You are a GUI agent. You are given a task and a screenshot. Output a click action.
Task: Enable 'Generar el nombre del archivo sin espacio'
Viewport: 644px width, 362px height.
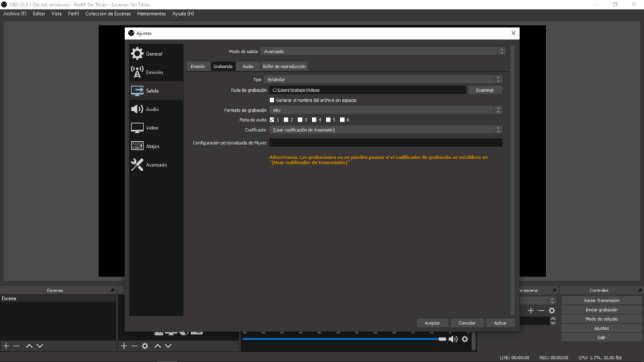click(272, 100)
